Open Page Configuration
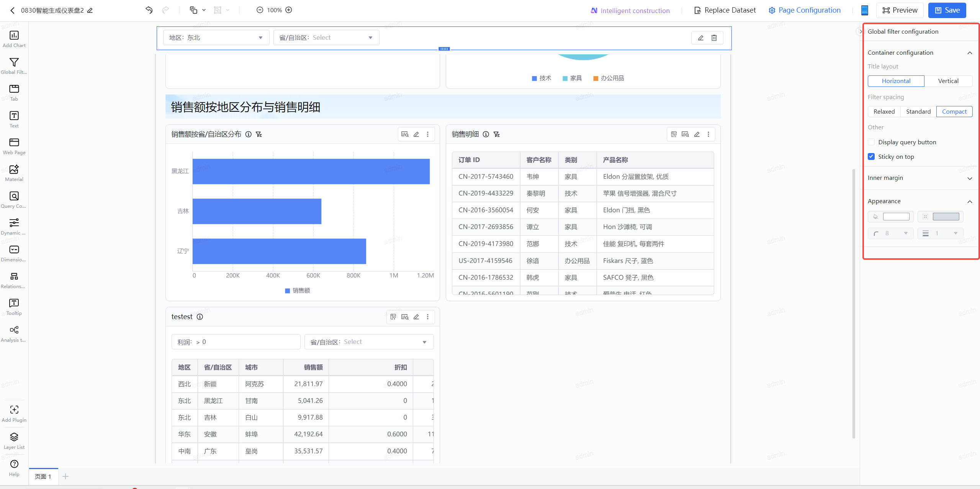The width and height of the screenshot is (980, 489). coord(804,10)
